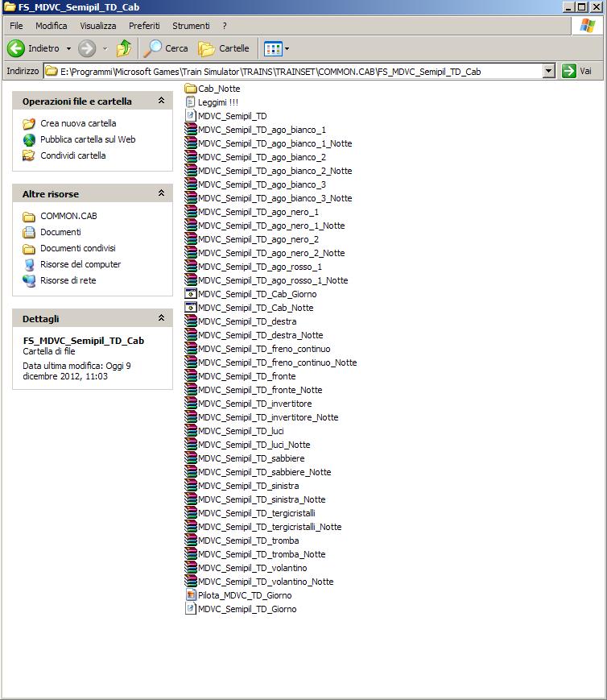Viewport: 607px width, 700px height.
Task: Select MDVC_Semipil_TD_freno_continuo archive icon
Action: pyautogui.click(x=191, y=349)
